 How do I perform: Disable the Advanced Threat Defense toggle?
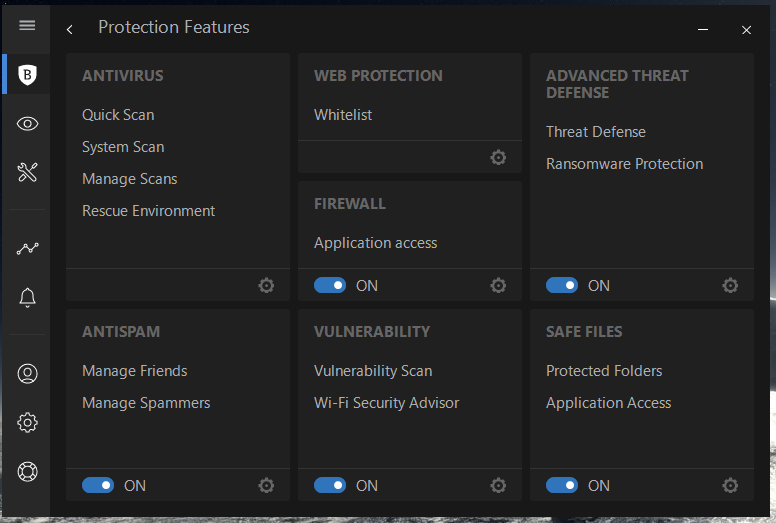562,285
